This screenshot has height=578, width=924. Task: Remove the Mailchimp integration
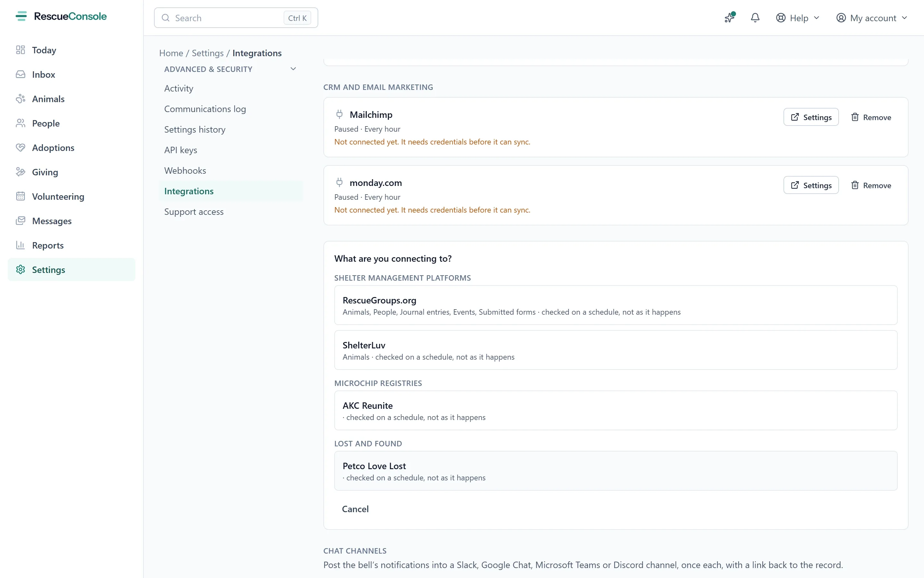tap(871, 117)
